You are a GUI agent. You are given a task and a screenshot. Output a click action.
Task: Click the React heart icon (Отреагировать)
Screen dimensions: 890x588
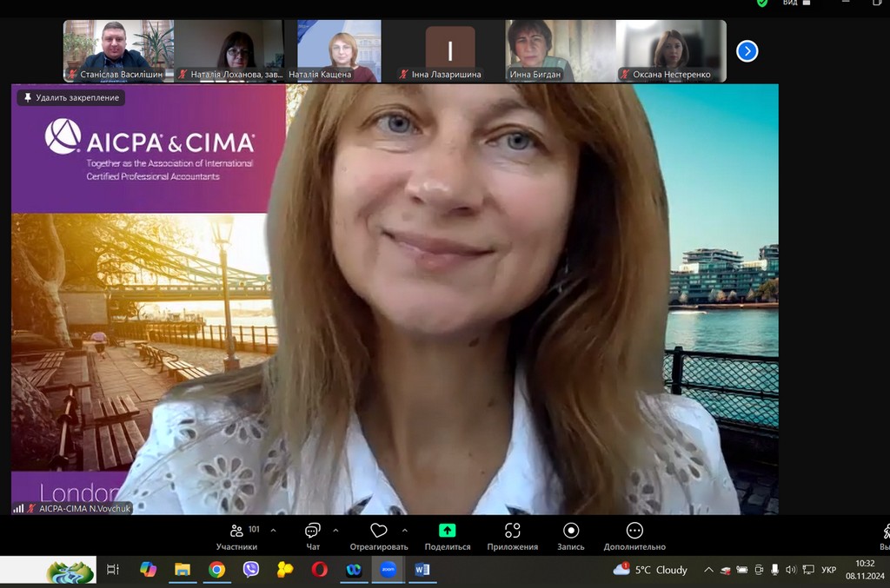click(x=378, y=536)
